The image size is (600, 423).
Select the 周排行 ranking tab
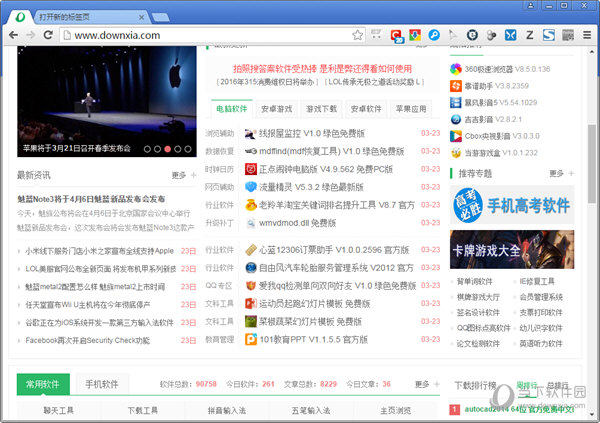coord(527,385)
